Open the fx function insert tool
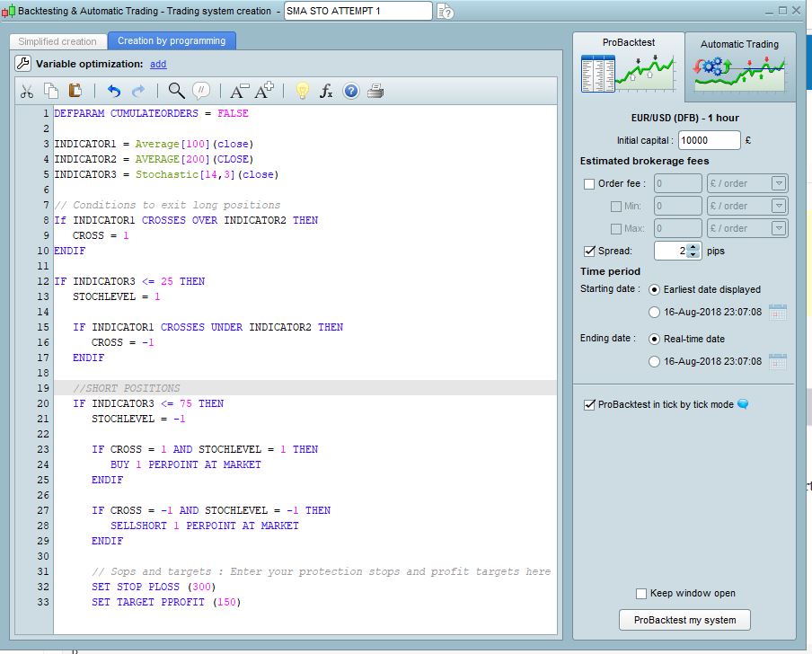Screen dimensions: 812x654 point(326,91)
